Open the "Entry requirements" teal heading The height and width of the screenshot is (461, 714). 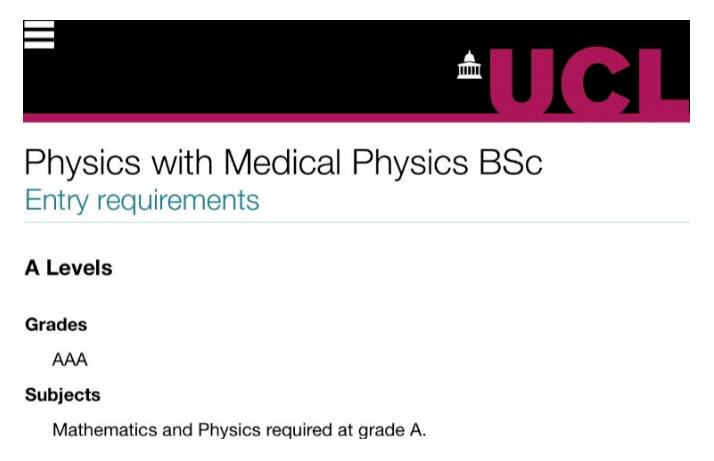click(x=142, y=200)
